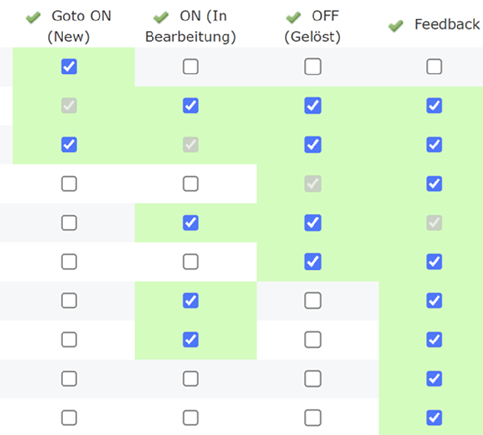Uncheck eighth-row checkbox under ON (In Bearbeitung)
This screenshot has width=483, height=435.
point(191,340)
